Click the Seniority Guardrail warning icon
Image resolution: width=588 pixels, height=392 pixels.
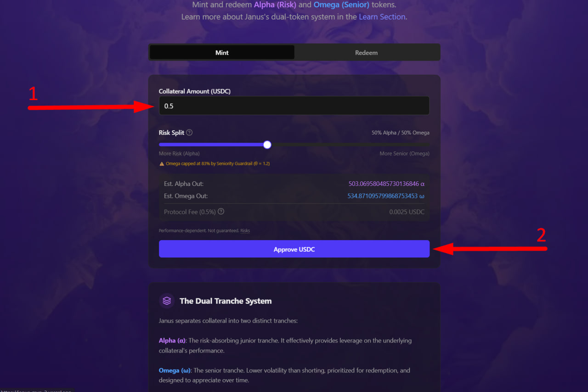(162, 163)
